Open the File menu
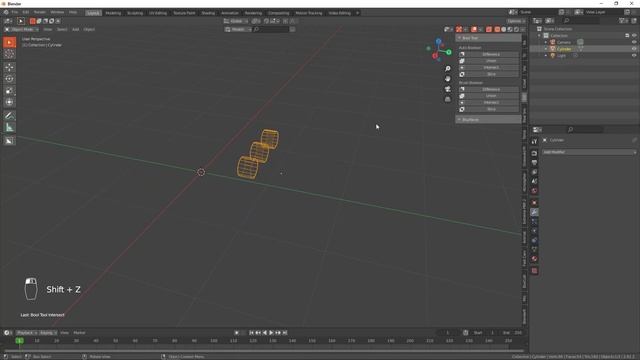Image resolution: width=640 pixels, height=360 pixels. (x=15, y=13)
